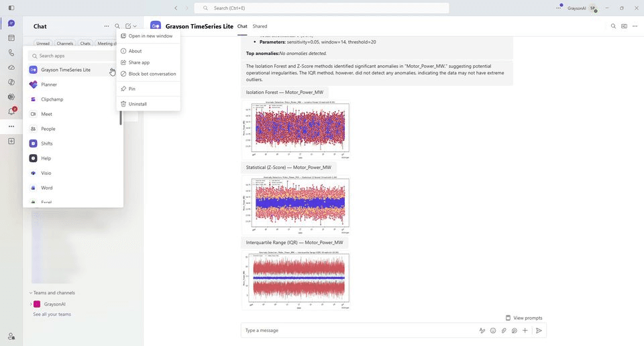The height and width of the screenshot is (346, 644).
Task: Expand the GraysonAI team
Action: tap(31, 304)
